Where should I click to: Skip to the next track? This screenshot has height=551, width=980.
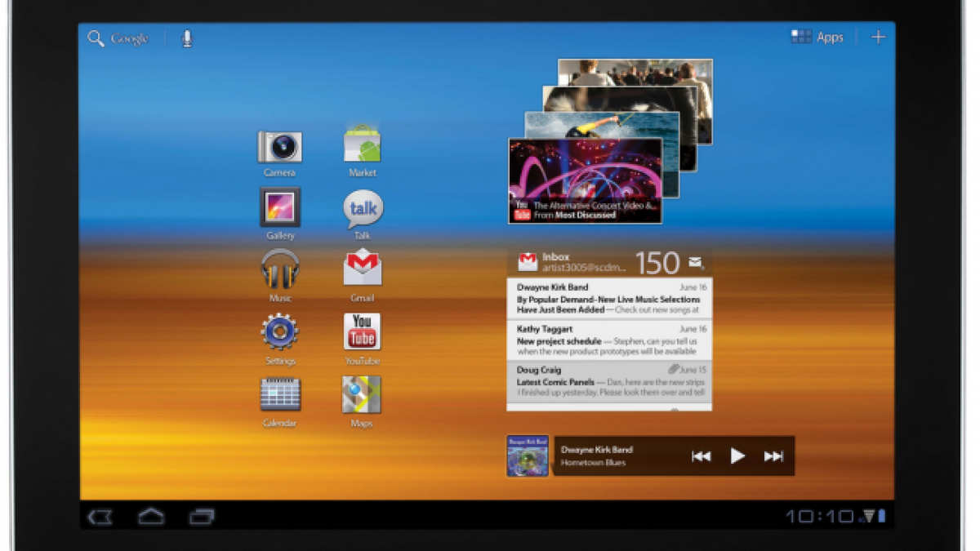773,456
